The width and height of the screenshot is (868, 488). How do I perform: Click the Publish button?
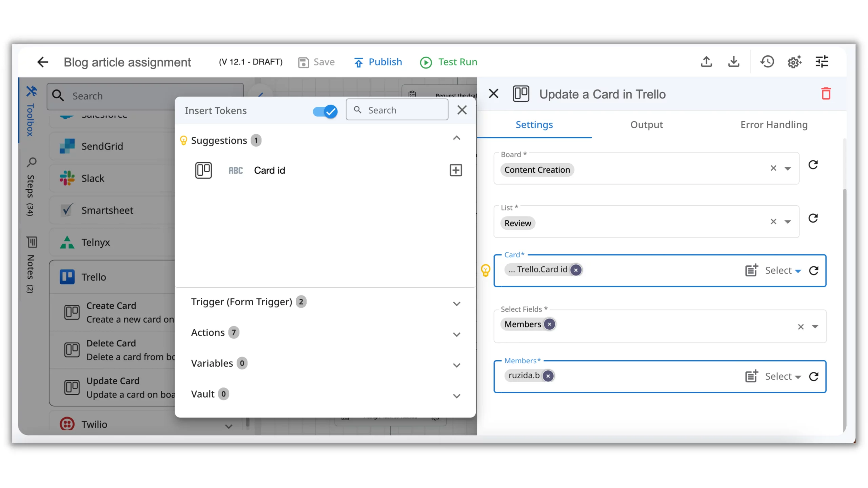point(378,62)
